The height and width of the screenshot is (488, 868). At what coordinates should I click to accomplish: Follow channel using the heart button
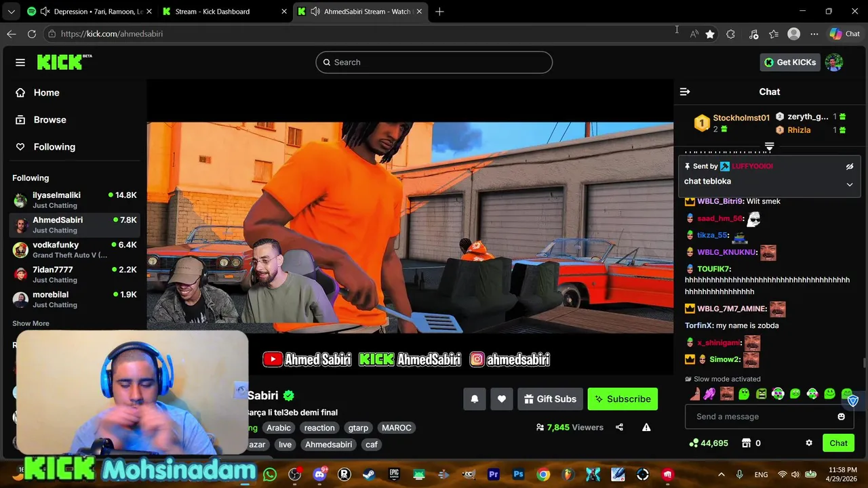pos(502,399)
